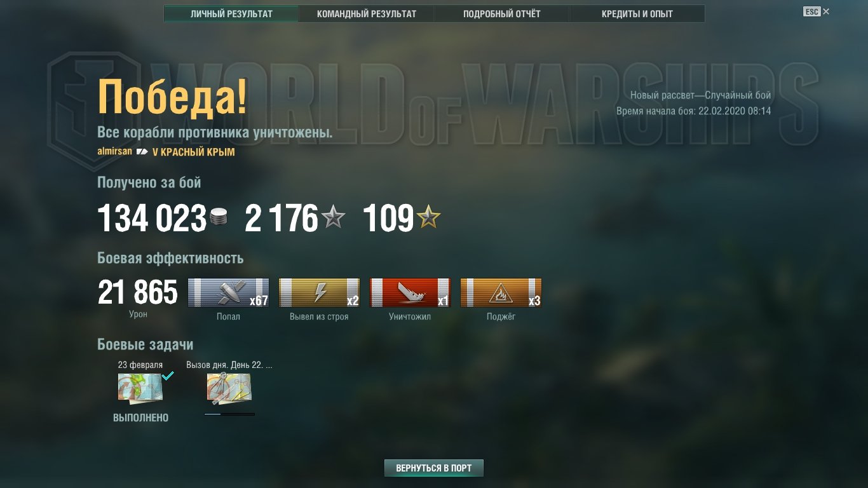Click the V Красный Крым ship name
The width and height of the screenshot is (868, 488).
pyautogui.click(x=194, y=152)
